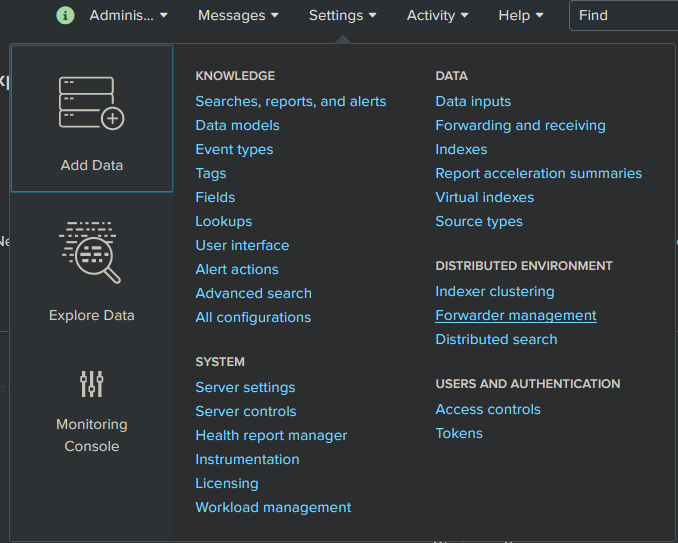Open All configurations page
This screenshot has height=543, width=678.
click(x=253, y=317)
